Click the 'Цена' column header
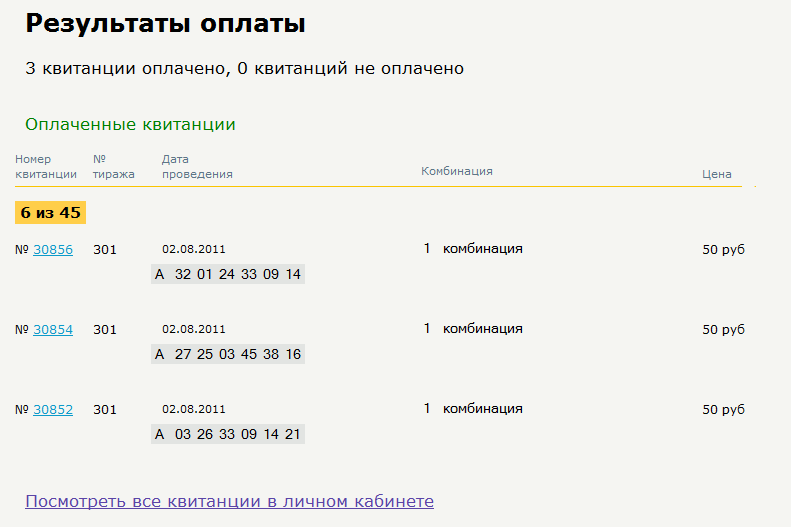 717,174
